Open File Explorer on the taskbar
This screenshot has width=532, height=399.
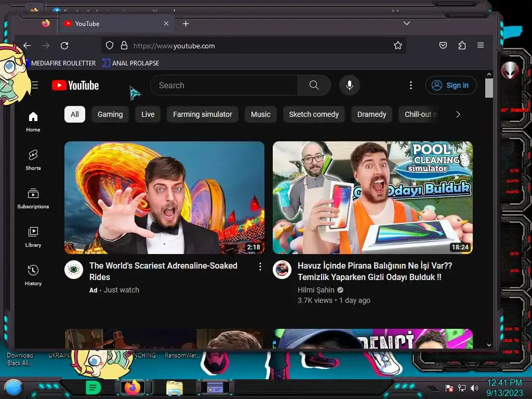[x=175, y=388]
